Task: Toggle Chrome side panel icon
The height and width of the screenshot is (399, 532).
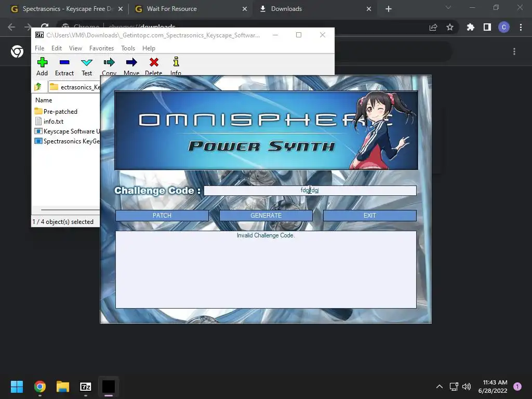Action: [487, 27]
